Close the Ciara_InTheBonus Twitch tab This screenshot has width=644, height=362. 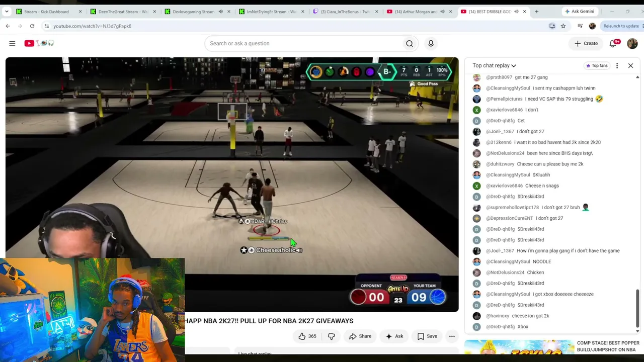[x=376, y=12]
